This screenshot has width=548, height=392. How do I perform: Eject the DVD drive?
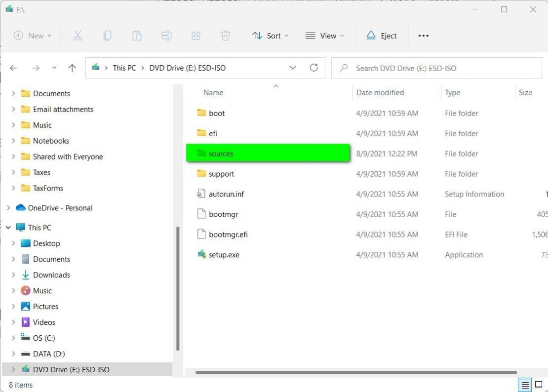coord(382,35)
